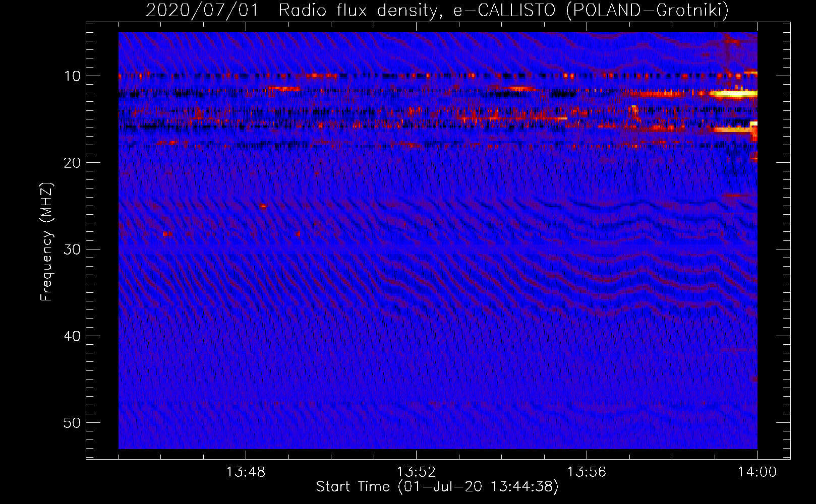Image resolution: width=816 pixels, height=504 pixels.
Task: Click the red spot near 25 MHz at 13:48
Action: tap(263, 206)
